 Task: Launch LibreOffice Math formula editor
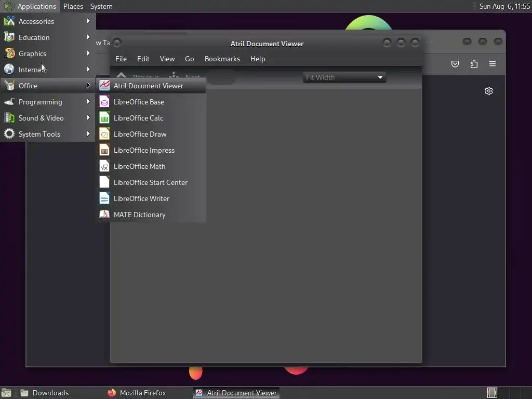[151, 166]
